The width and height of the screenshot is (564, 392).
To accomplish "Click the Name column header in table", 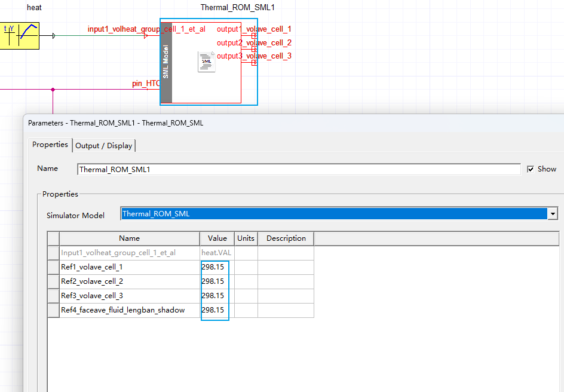I will coord(129,238).
